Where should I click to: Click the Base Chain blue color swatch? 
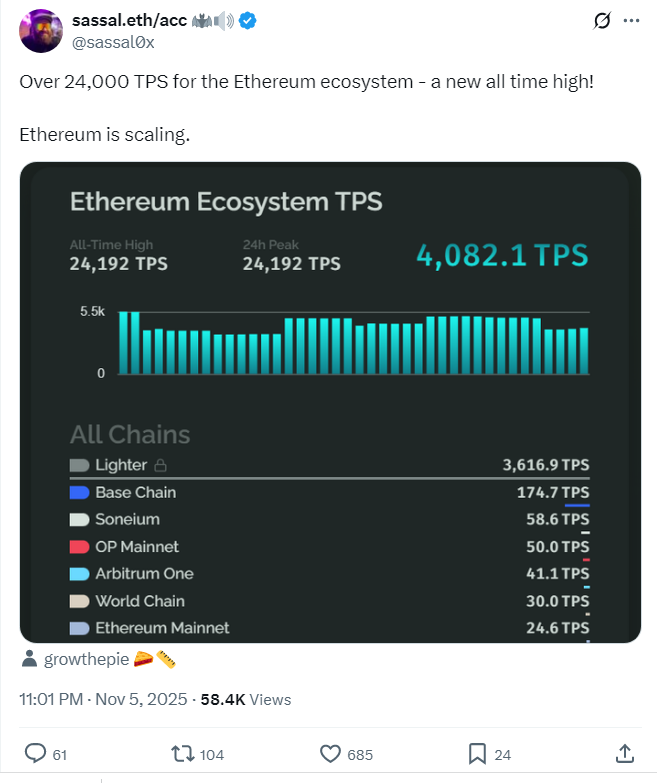coord(80,492)
